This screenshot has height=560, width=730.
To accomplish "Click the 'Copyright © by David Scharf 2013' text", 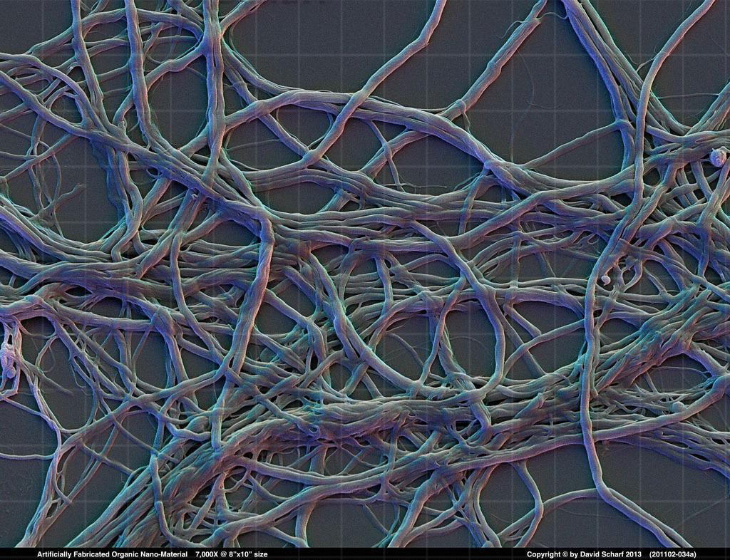I will pos(585,554).
